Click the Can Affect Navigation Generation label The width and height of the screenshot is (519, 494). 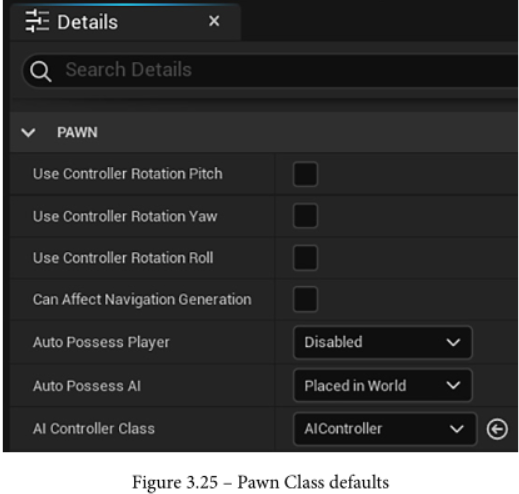coord(142,299)
